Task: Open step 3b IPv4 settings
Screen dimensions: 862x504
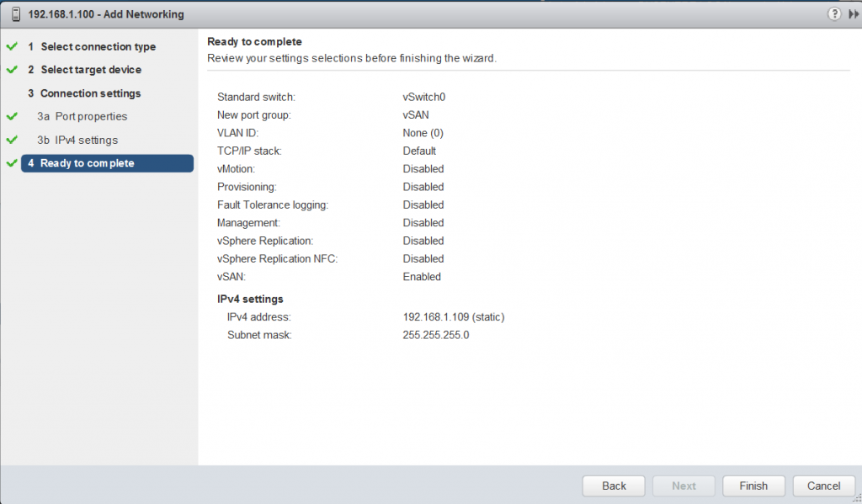Action: coord(77,141)
